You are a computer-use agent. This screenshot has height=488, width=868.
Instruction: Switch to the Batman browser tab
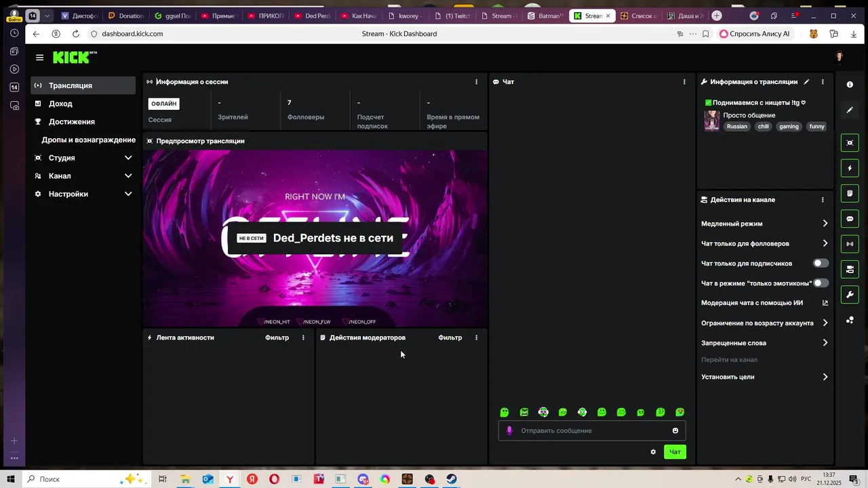[x=545, y=16]
